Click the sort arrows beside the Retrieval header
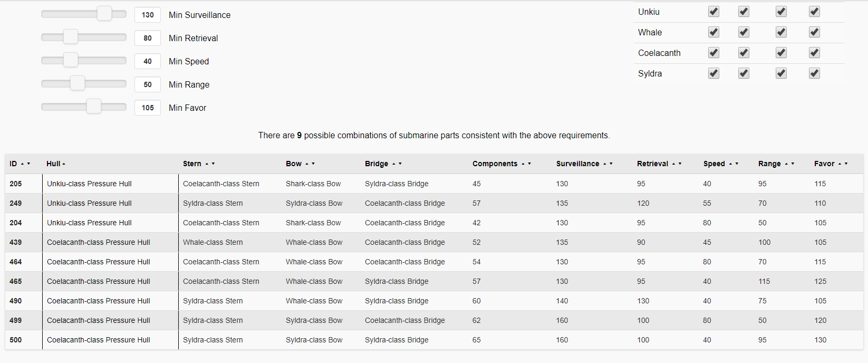868x363 pixels. tap(677, 164)
